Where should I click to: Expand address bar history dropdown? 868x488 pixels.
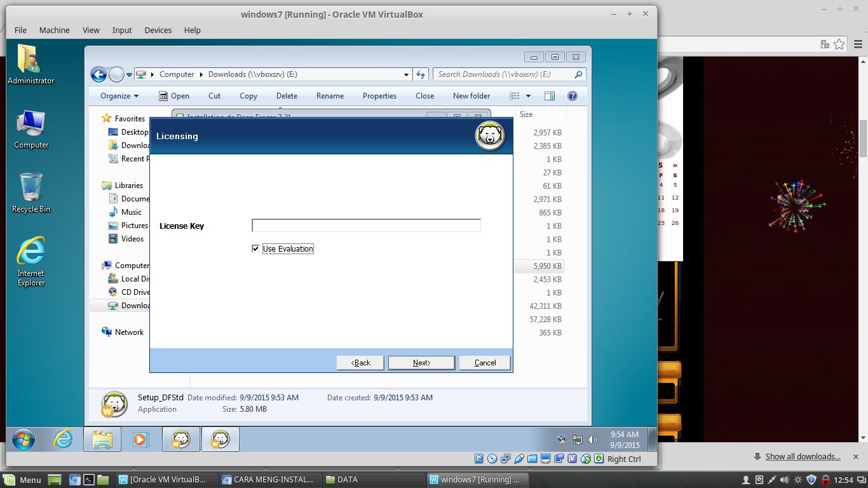407,74
